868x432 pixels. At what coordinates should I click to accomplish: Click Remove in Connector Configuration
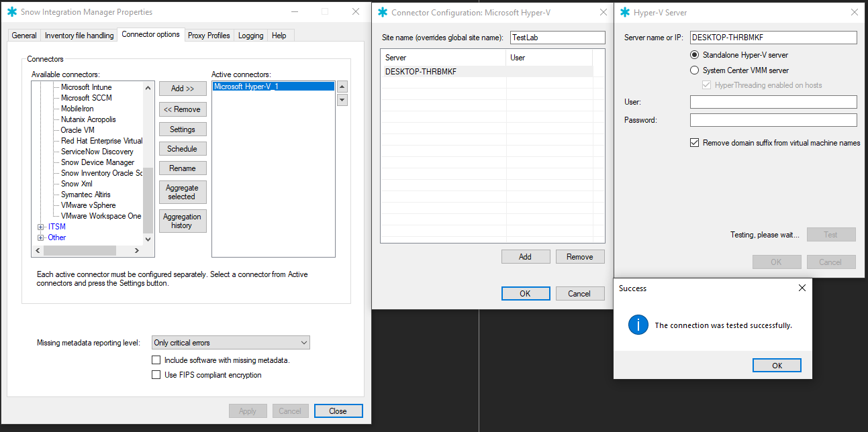tap(580, 257)
